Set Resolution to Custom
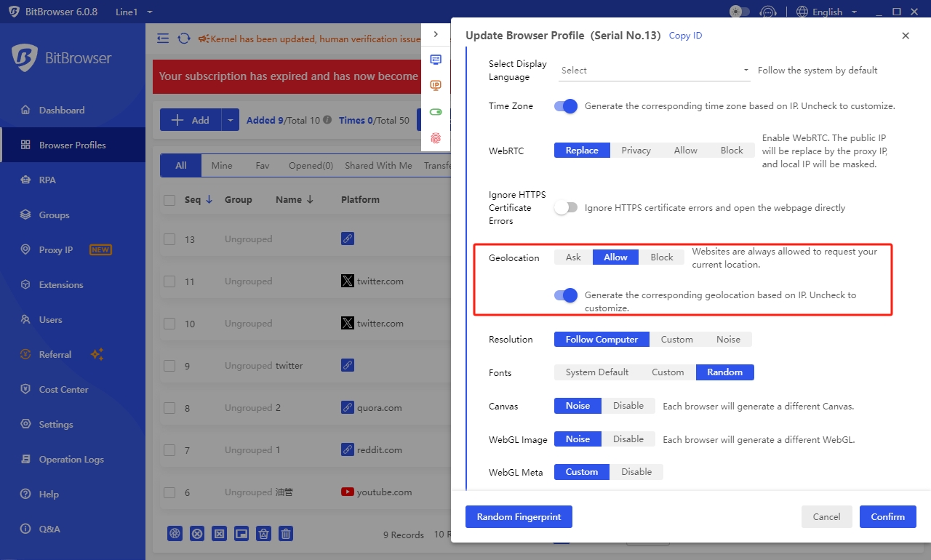Viewport: 931px width, 560px height. (x=677, y=339)
